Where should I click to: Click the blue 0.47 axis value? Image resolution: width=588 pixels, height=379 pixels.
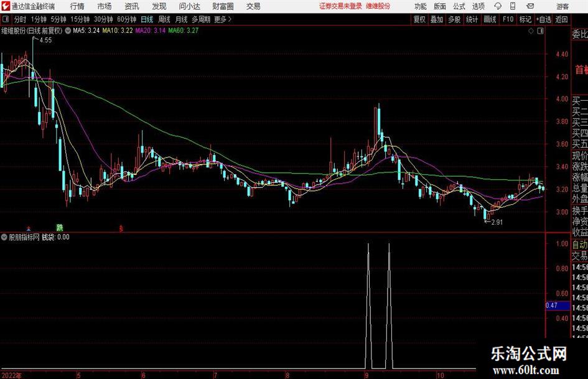click(x=558, y=306)
